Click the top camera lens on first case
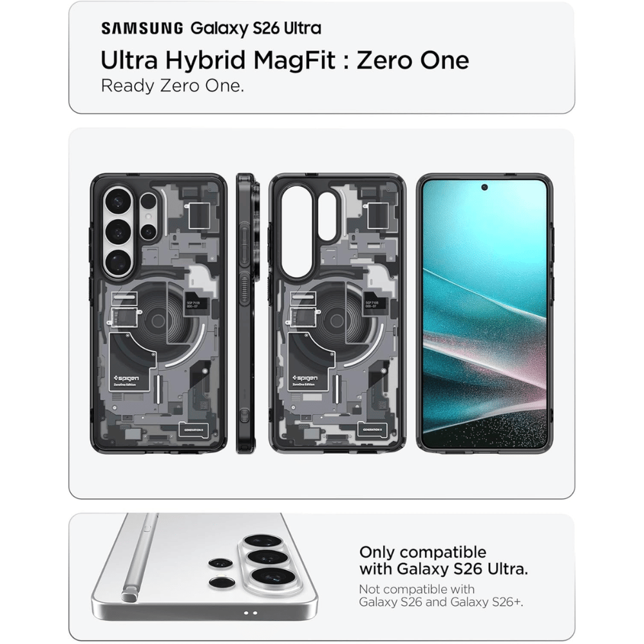 118,202
